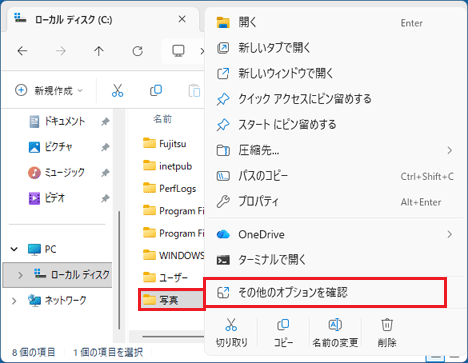Click the pin icon beside ビデオ
The width and height of the screenshot is (468, 363).
pos(105,199)
